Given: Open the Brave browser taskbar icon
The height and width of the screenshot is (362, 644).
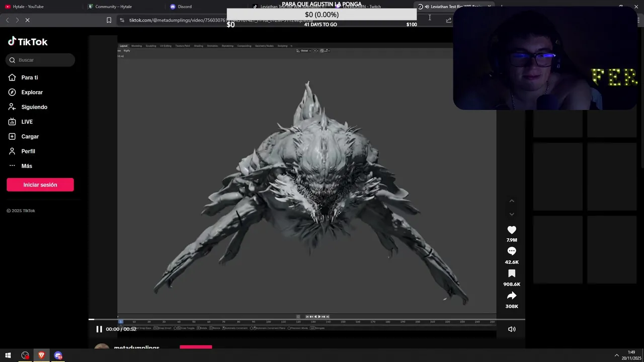Looking at the screenshot, I should pyautogui.click(x=41, y=355).
